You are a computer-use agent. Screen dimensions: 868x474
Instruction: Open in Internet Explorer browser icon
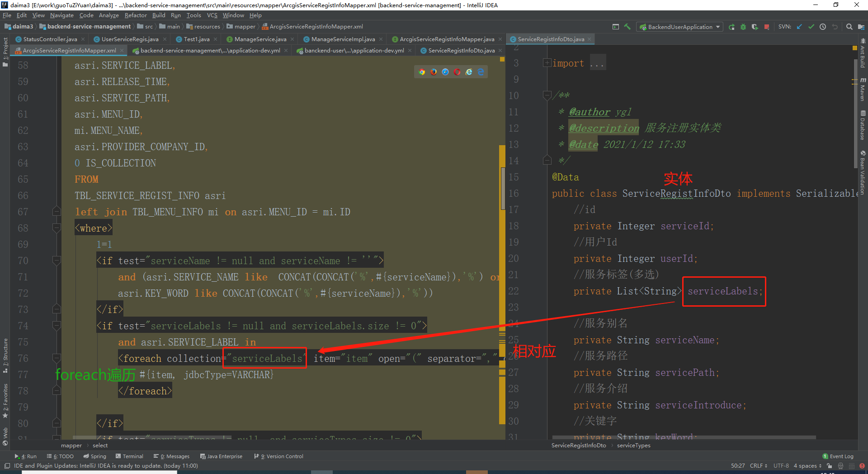469,72
